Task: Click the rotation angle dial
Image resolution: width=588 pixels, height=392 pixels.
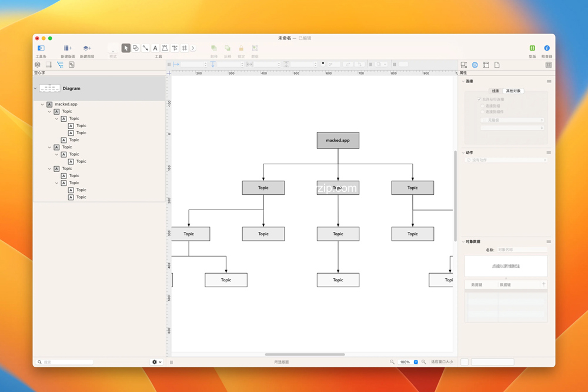Action: point(323,64)
